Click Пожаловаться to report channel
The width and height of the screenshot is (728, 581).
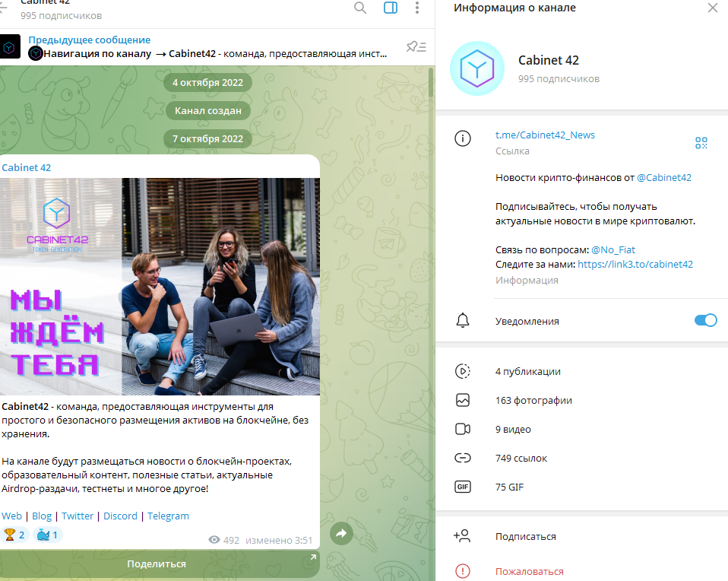(582, 571)
